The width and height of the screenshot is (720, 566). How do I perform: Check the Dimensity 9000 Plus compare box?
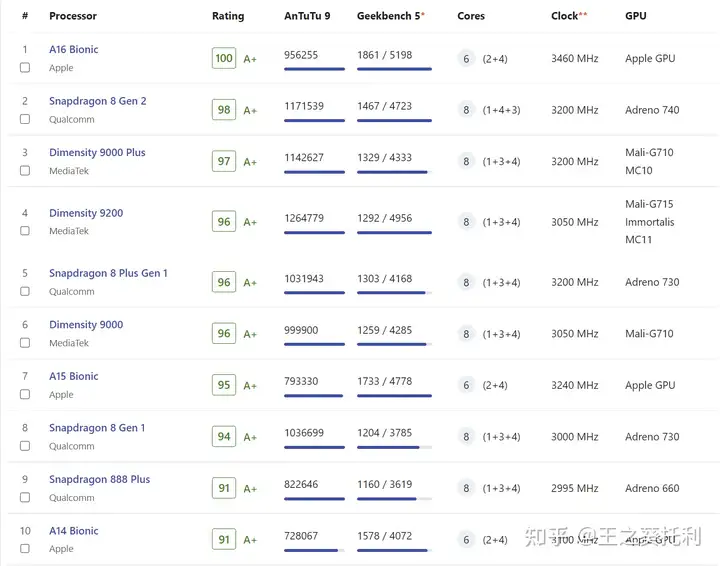[25, 170]
